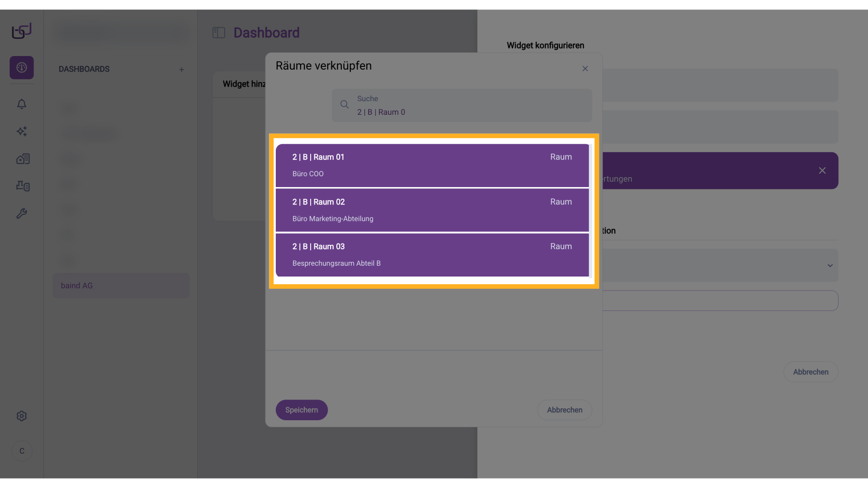This screenshot has width=868, height=488.
Task: Select room 2 | B | Raum 03
Action: [432, 255]
